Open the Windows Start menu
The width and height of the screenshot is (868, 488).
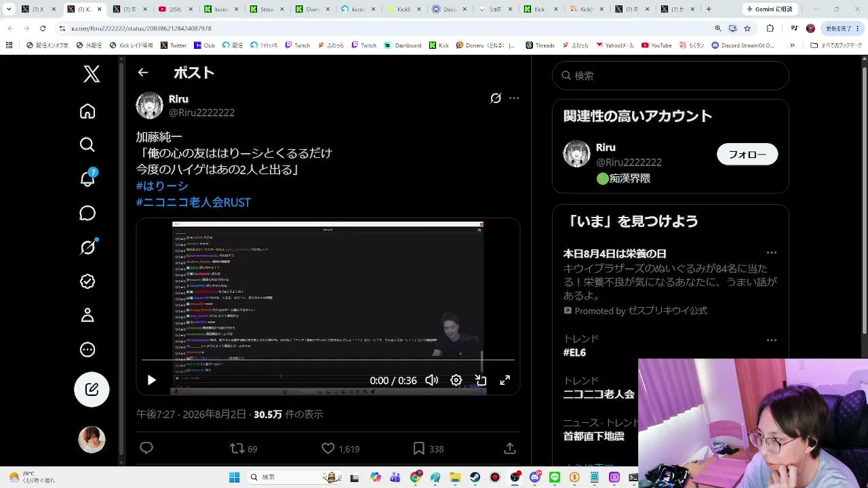(234, 477)
